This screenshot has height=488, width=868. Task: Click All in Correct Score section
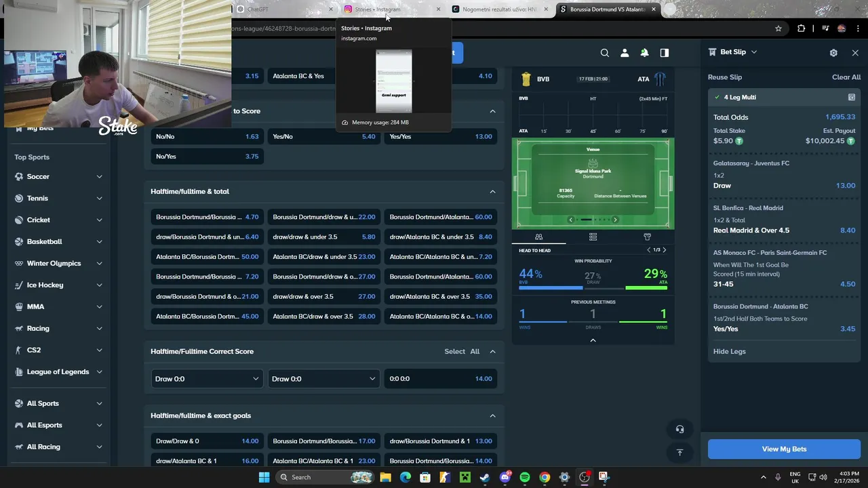coord(475,352)
